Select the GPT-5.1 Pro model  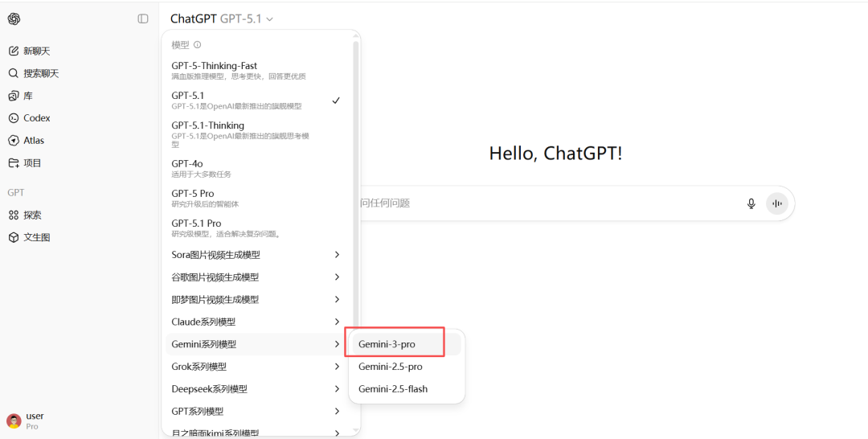(x=257, y=228)
